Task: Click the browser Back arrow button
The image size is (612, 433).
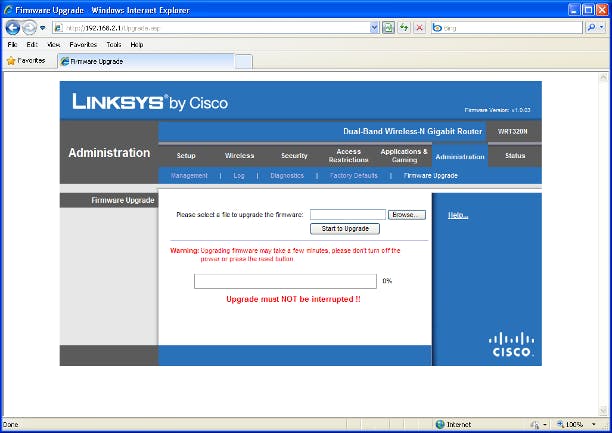Action: (12, 28)
